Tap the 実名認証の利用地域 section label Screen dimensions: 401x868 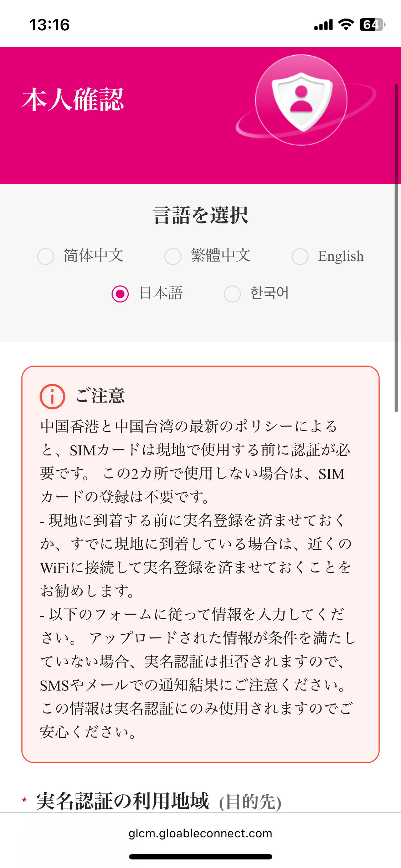(123, 801)
